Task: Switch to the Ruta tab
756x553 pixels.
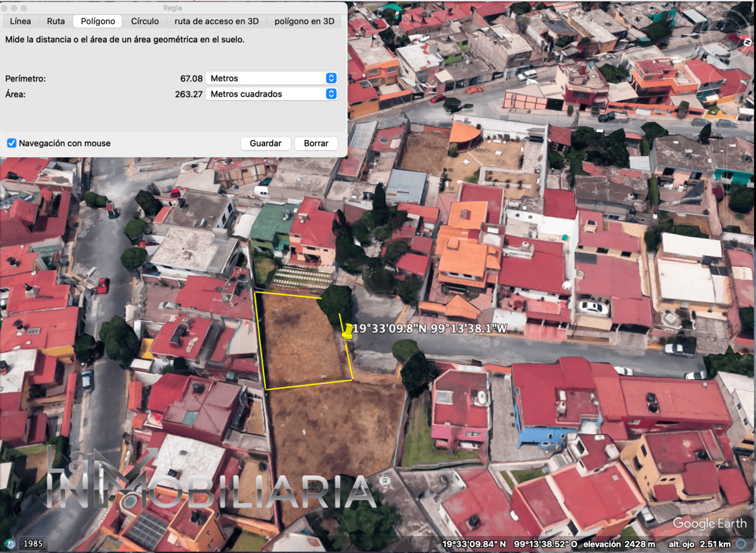Action: coord(56,21)
